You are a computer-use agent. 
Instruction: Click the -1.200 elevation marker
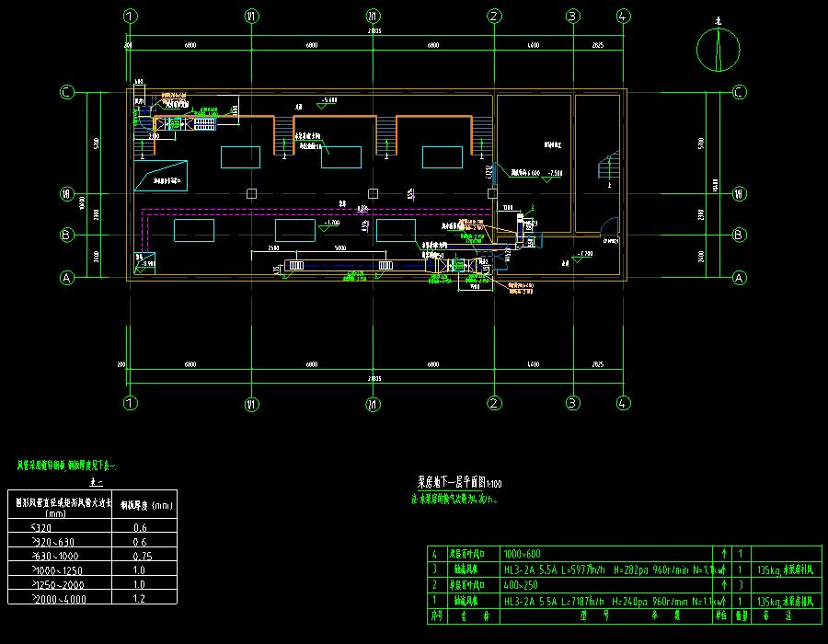[x=581, y=256]
